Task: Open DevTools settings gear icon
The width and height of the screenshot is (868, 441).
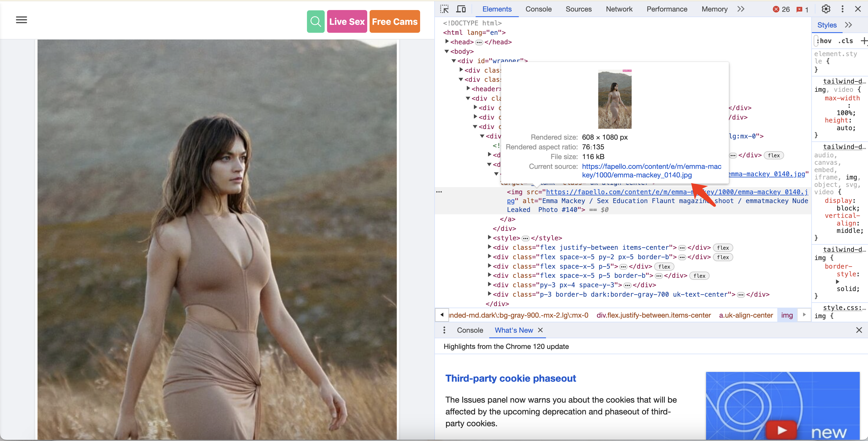Action: click(826, 9)
